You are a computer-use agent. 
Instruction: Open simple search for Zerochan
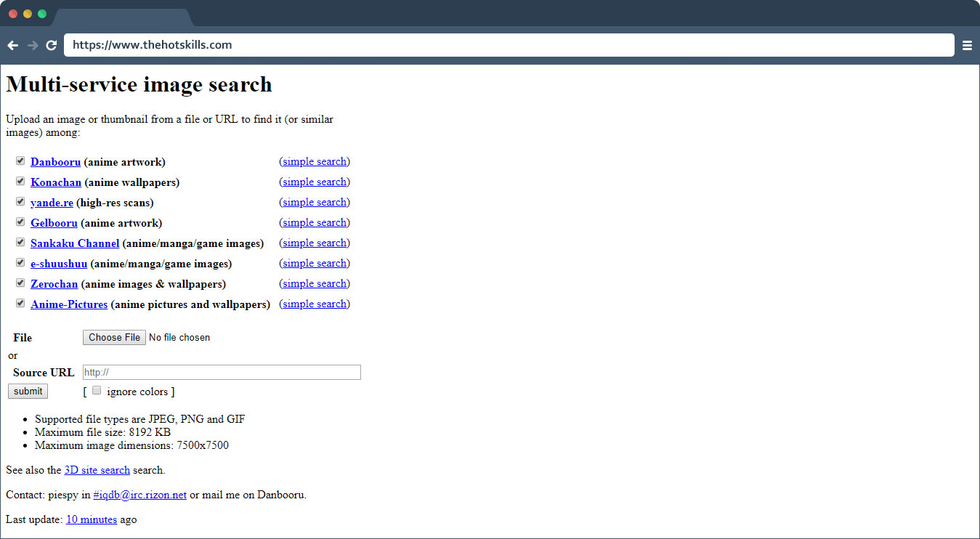(315, 283)
